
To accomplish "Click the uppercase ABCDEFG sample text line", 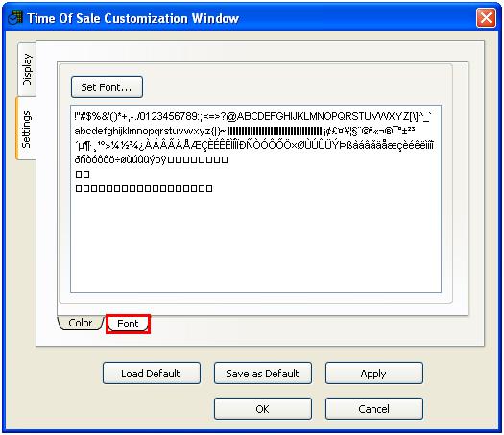I will [252, 116].
